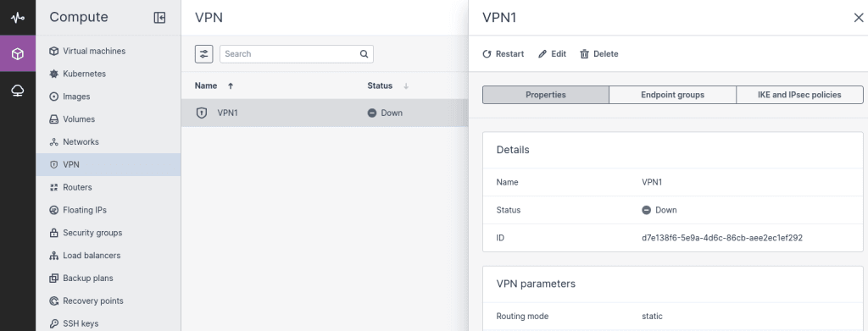This screenshot has width=868, height=331.
Task: Open Volumes in the sidebar
Action: click(108, 119)
